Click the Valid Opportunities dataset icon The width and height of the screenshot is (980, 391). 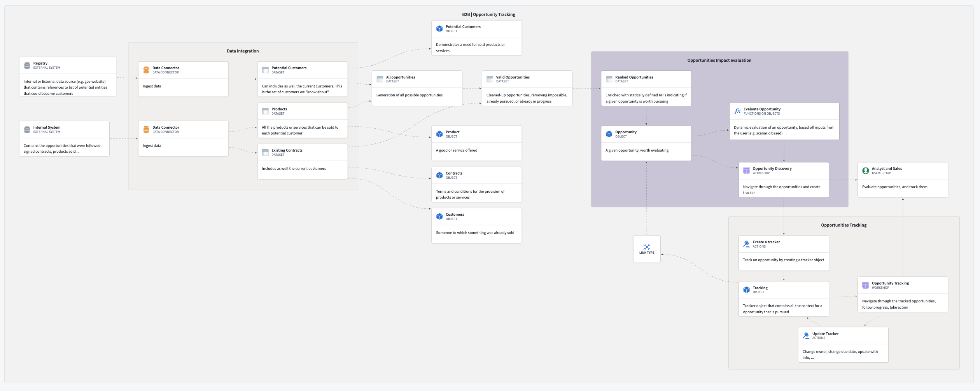(490, 79)
